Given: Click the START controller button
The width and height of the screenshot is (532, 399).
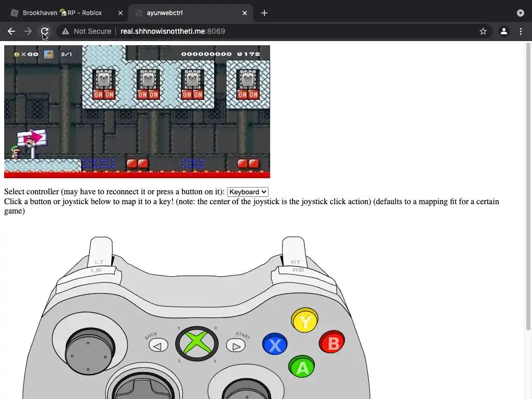Looking at the screenshot, I should tap(236, 345).
